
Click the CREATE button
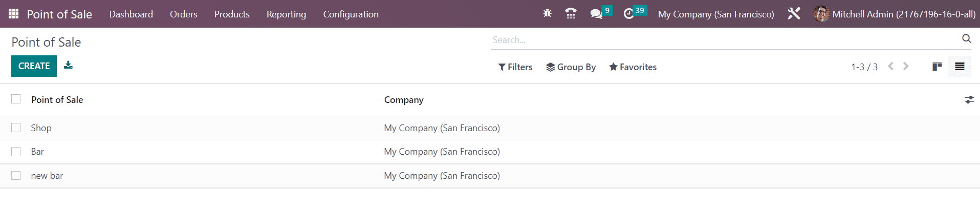[x=34, y=66]
